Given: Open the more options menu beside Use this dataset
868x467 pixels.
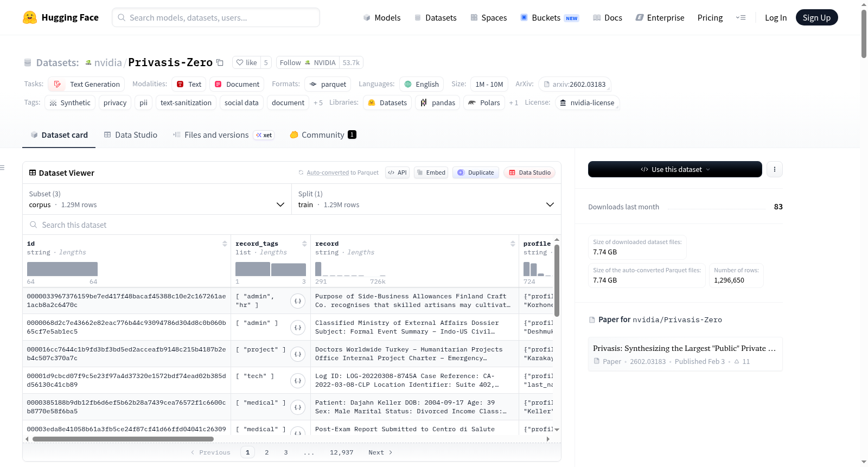Looking at the screenshot, I should point(775,169).
